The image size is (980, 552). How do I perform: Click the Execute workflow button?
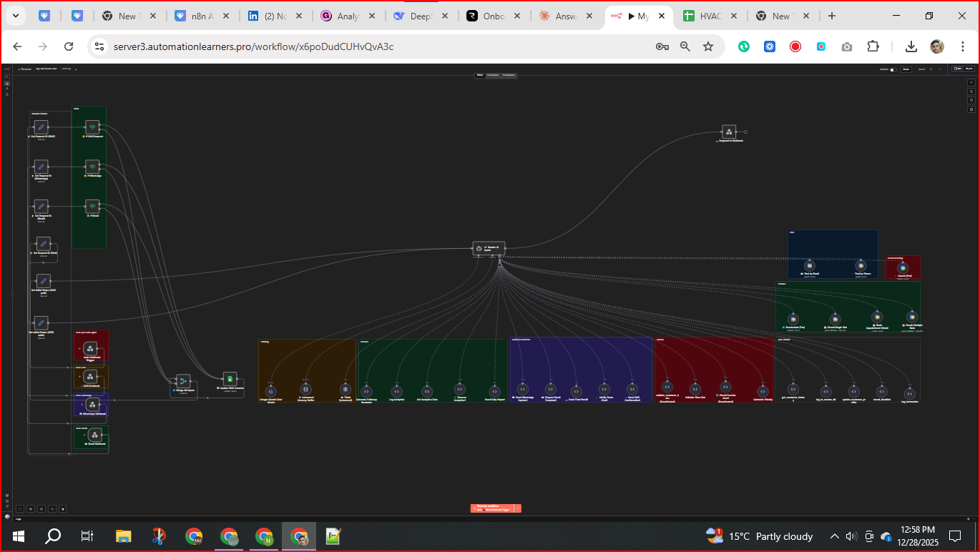point(492,508)
